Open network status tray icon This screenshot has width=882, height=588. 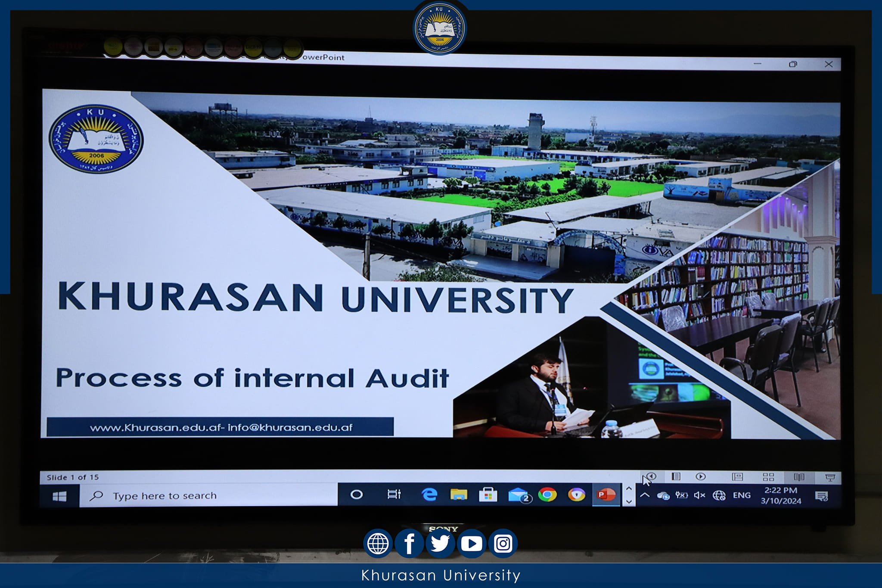pyautogui.click(x=719, y=496)
